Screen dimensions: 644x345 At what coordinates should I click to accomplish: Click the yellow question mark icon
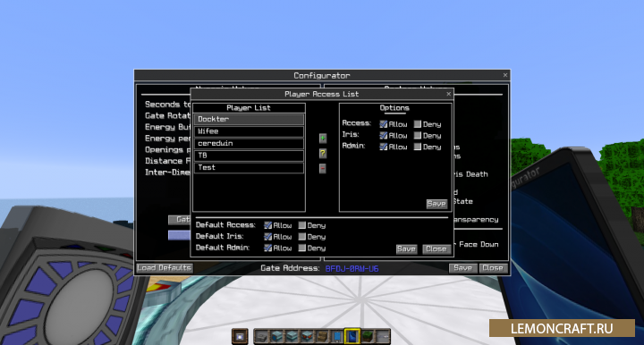323,154
